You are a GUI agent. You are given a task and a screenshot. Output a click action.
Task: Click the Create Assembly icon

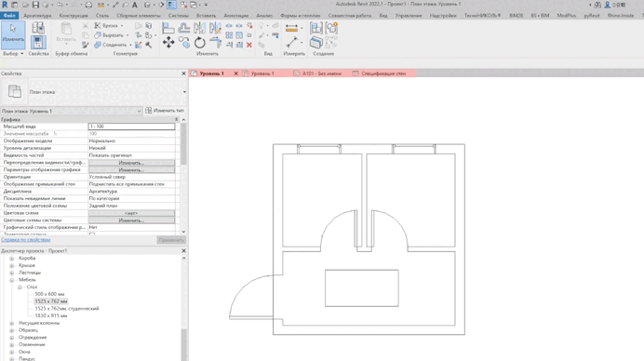tap(316, 28)
